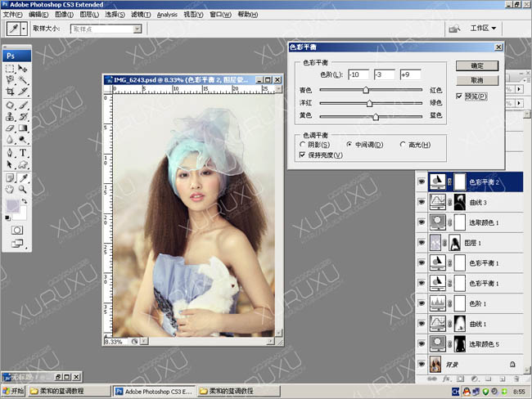Open the 工作区 workspace dropdown
This screenshot has width=532, height=399.
click(x=485, y=28)
